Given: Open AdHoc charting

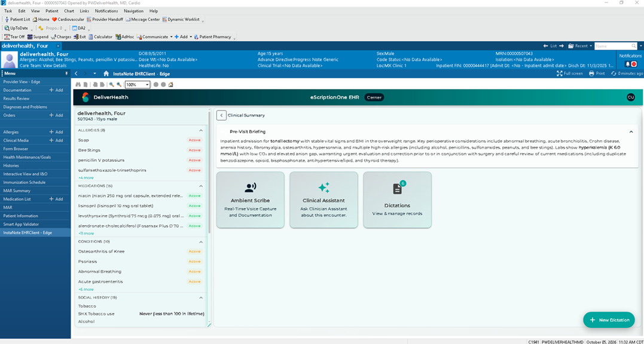Looking at the screenshot, I should (125, 37).
